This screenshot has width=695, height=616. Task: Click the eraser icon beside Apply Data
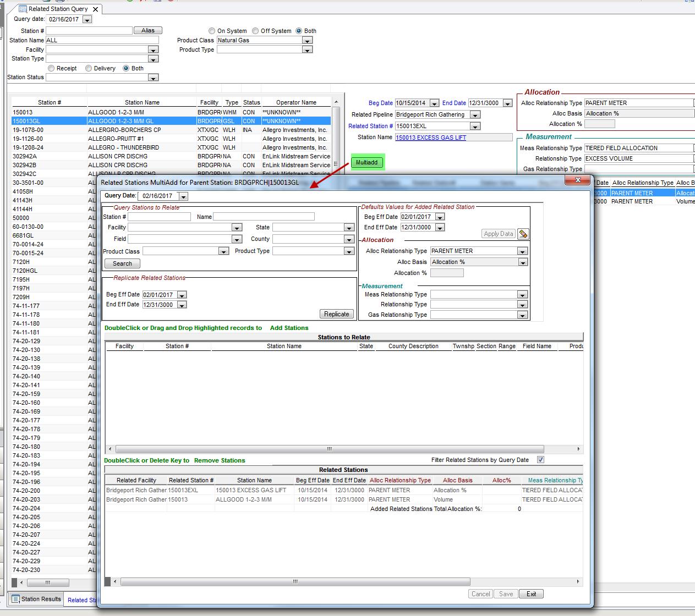coord(523,234)
